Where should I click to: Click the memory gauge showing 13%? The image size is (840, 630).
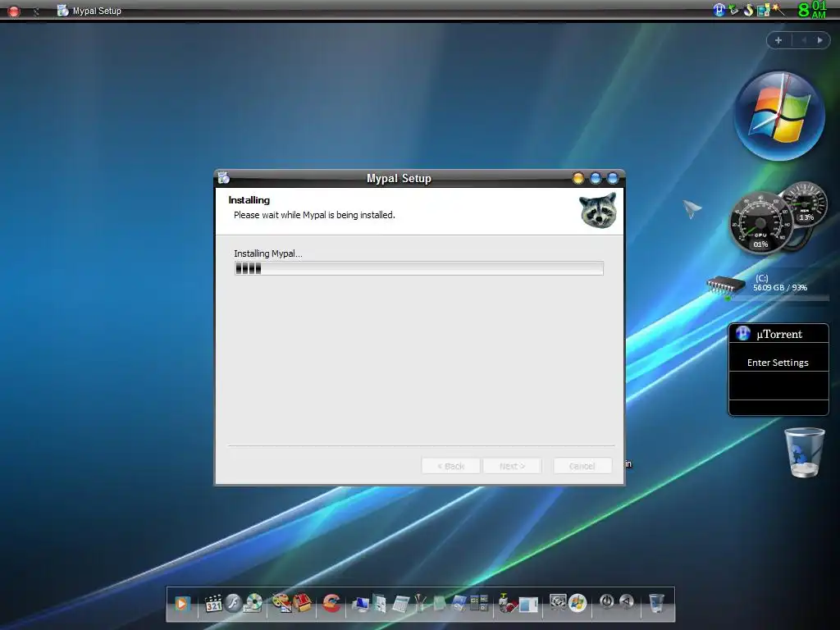point(804,204)
